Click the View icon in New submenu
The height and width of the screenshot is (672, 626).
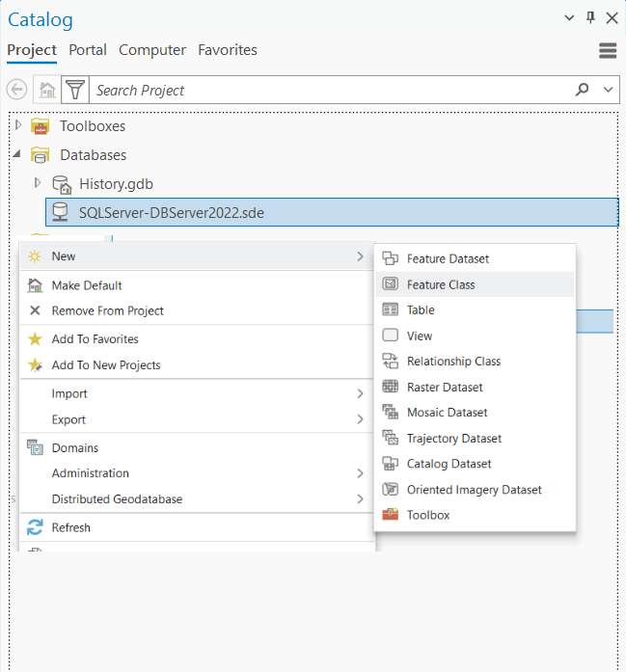point(391,336)
